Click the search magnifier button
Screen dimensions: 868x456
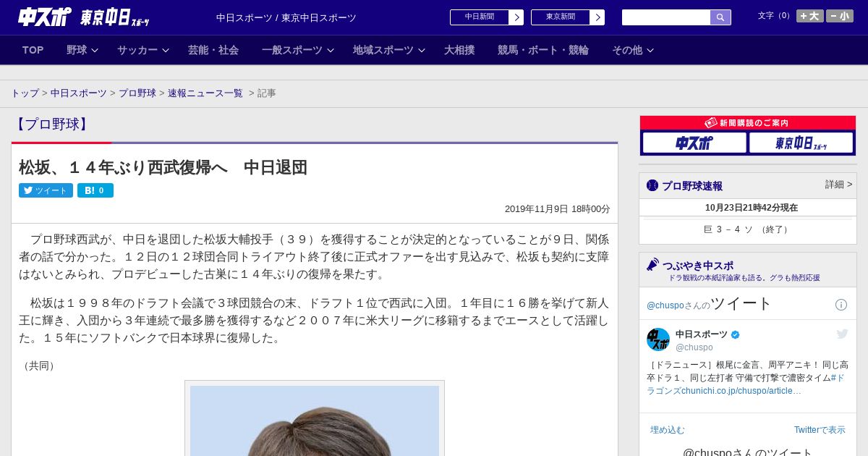pos(720,17)
